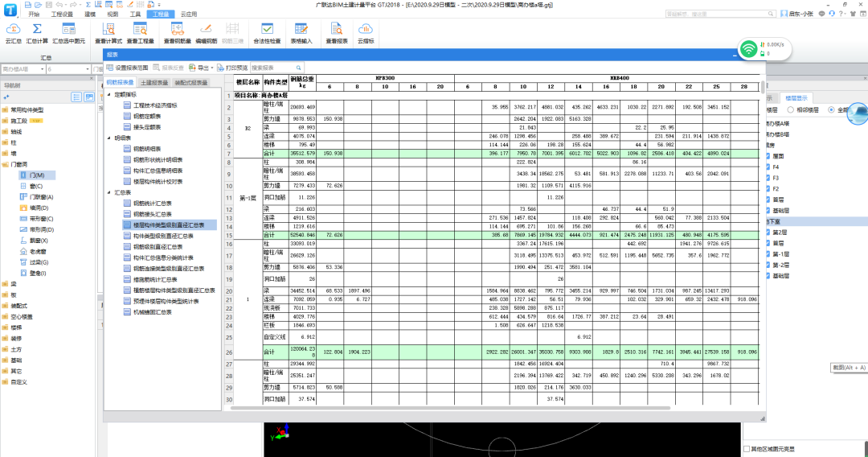
Task: Click 打印预览 button
Action: point(232,68)
